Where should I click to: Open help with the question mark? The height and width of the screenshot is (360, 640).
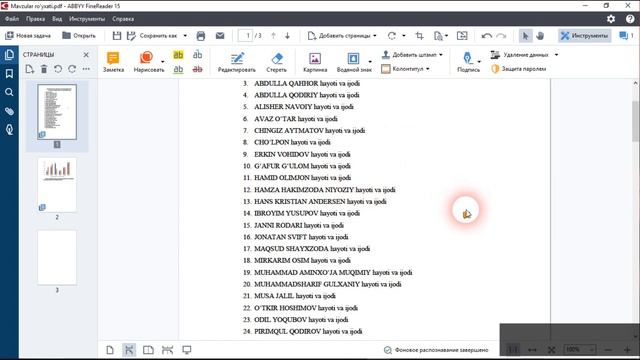630,19
